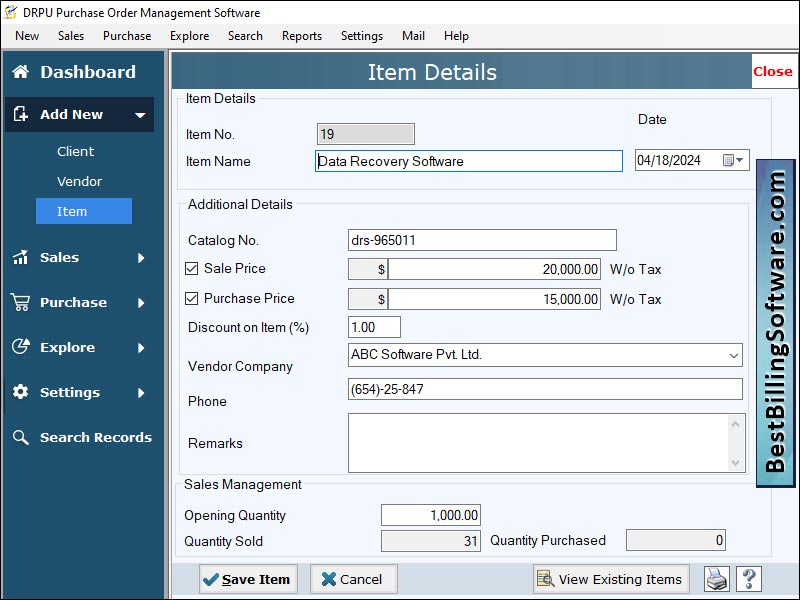This screenshot has width=800, height=600.
Task: Open the Reports menu
Action: (301, 36)
